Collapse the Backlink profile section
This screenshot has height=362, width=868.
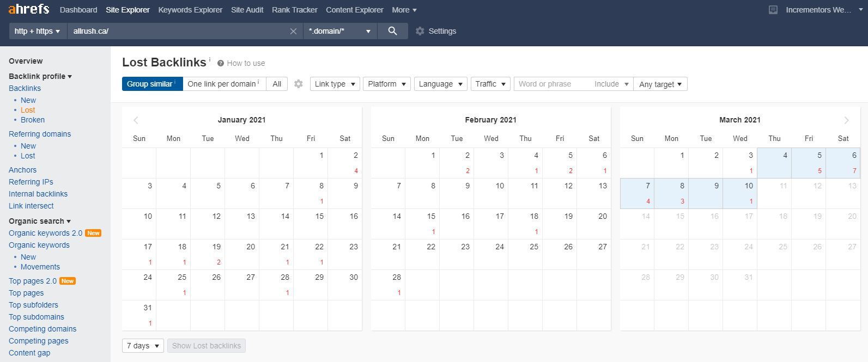[40, 76]
